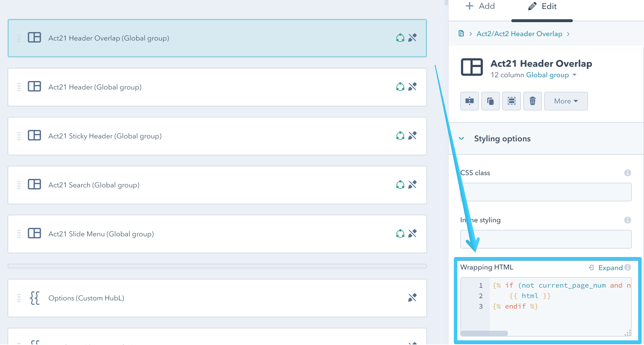
Task: Click the template file icon in breadcrumb
Action: (x=461, y=34)
